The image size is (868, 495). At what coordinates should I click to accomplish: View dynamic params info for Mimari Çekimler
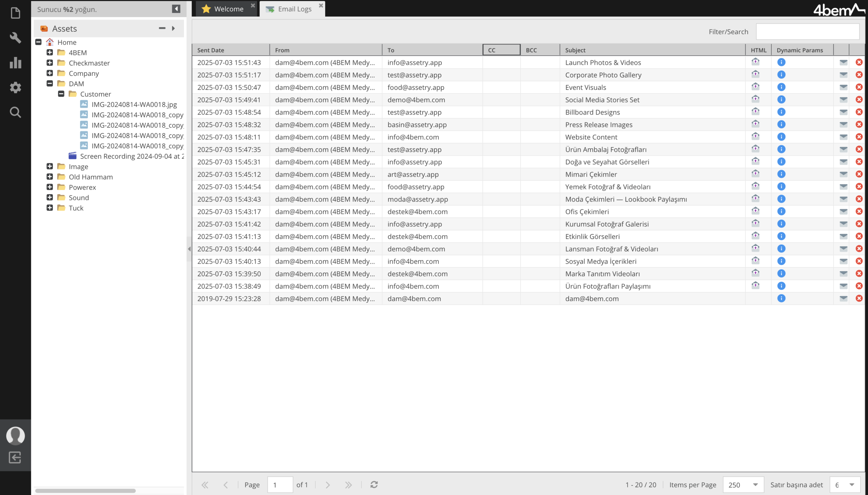tap(781, 174)
